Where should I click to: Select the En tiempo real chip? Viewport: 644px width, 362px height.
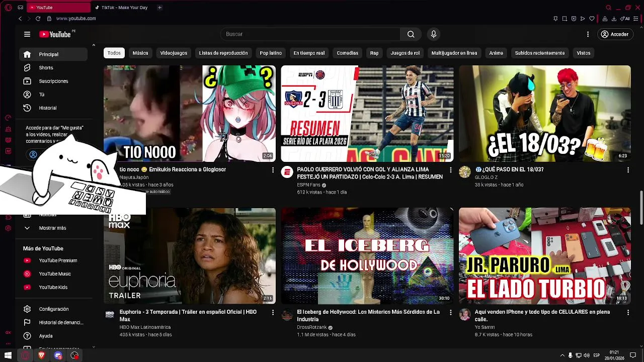(309, 53)
